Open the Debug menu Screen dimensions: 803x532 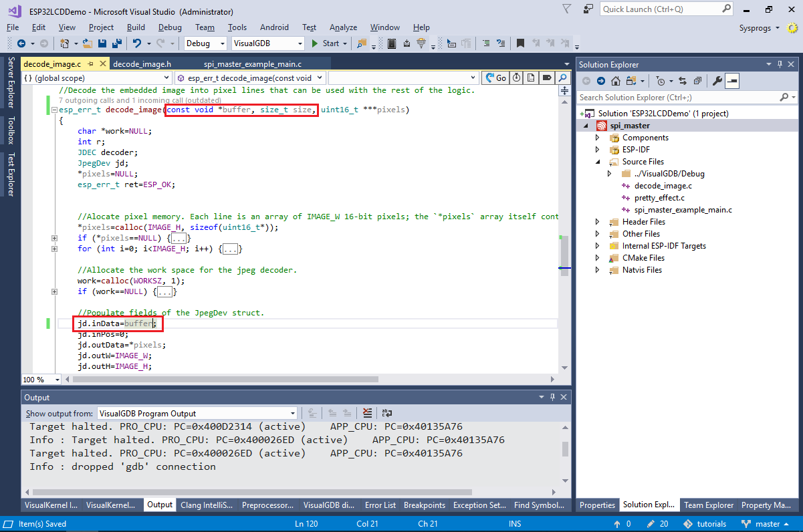pyautogui.click(x=170, y=27)
